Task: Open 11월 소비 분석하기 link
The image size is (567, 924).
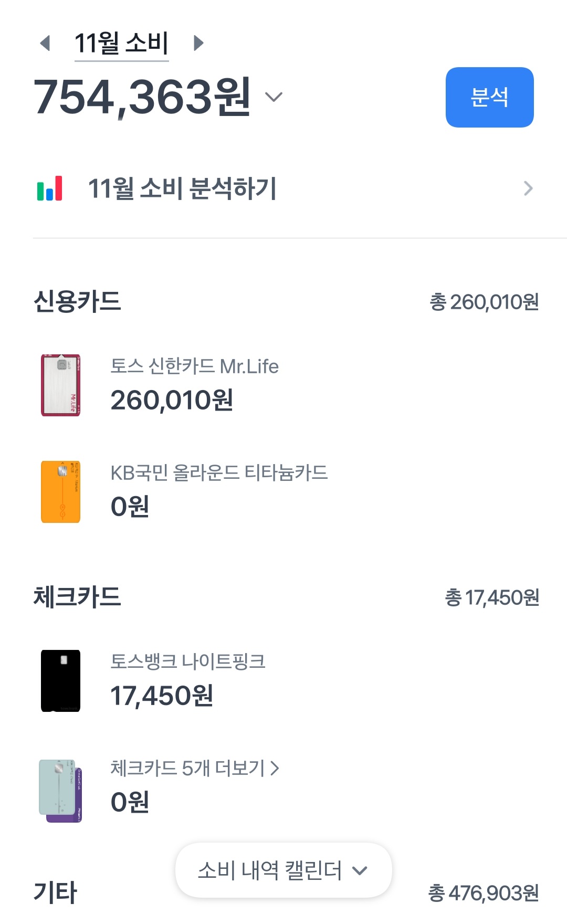Action: coord(182,188)
